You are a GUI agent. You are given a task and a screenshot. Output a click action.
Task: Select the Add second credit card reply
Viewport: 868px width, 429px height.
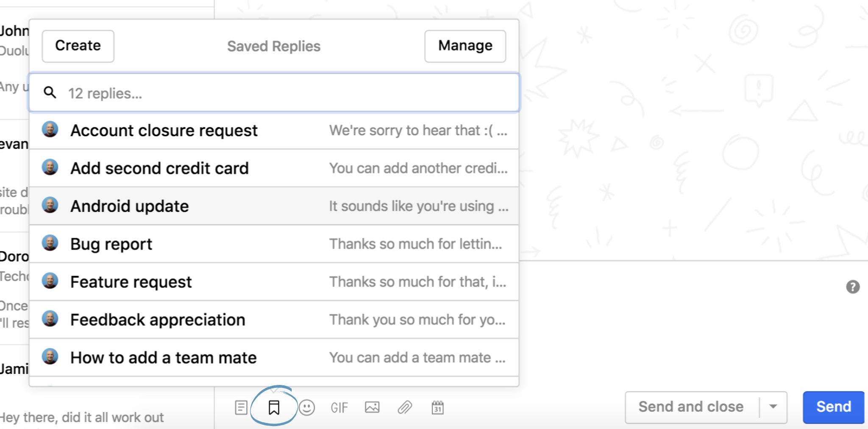[x=274, y=168]
